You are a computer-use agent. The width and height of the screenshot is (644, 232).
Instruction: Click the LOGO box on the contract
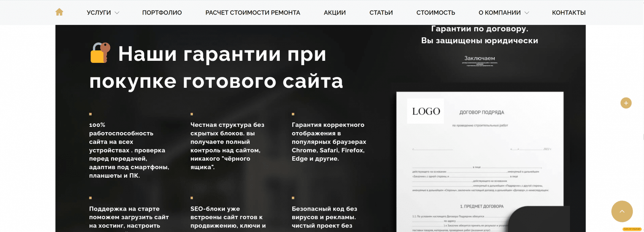point(426,111)
